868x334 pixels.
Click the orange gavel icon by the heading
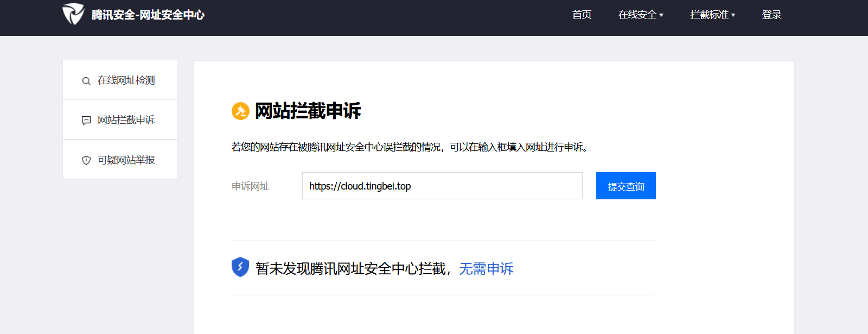coord(240,111)
